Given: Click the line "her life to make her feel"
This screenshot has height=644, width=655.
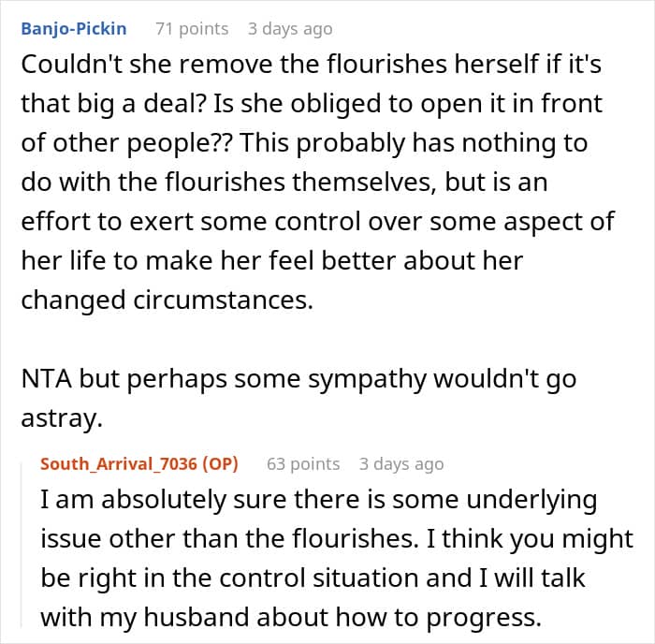Looking at the screenshot, I should point(272,261).
